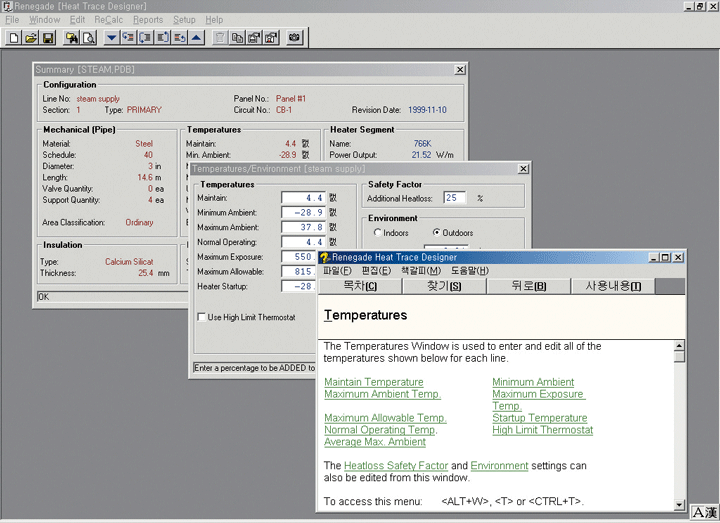Click the Normal Operating input field
The height and width of the screenshot is (523, 720).
[x=303, y=242]
